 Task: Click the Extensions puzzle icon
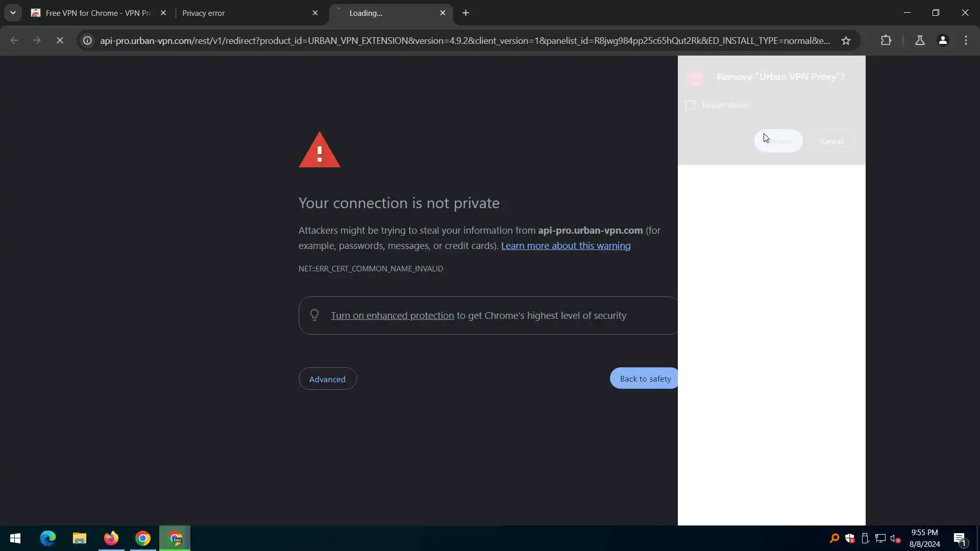(x=886, y=40)
